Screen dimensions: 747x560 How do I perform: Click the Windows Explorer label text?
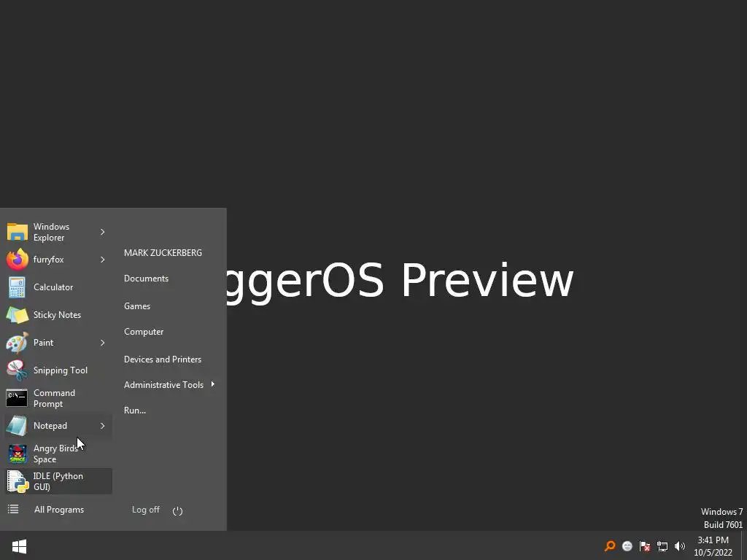[52, 232]
